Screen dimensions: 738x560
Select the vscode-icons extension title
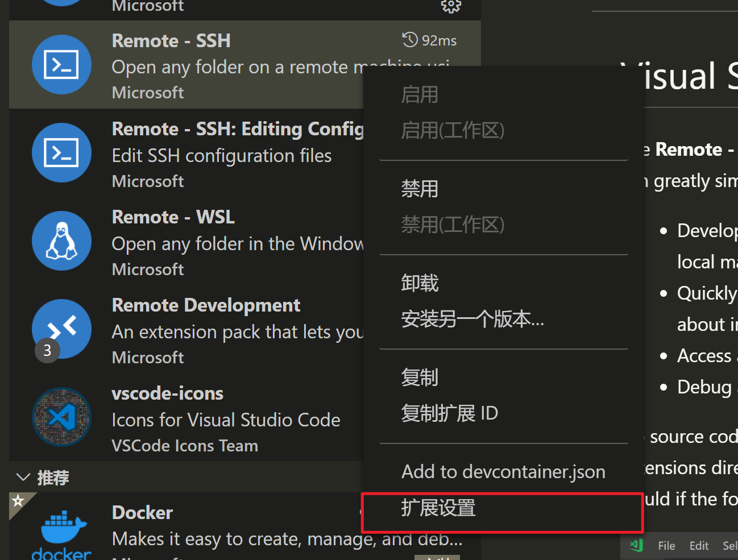coord(167,393)
